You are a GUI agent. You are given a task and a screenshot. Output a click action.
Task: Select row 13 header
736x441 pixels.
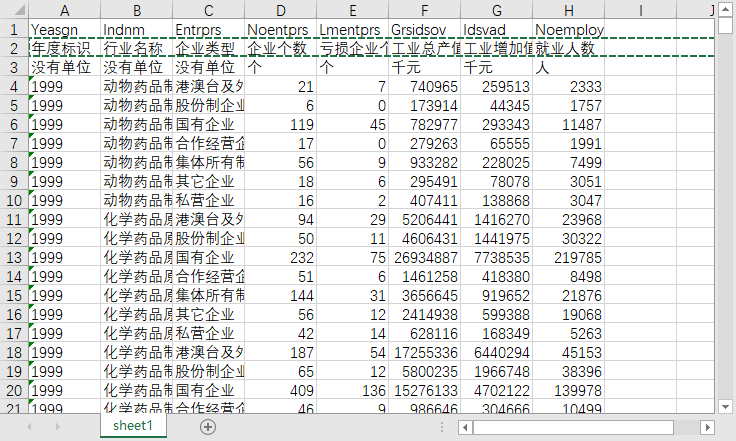14,258
